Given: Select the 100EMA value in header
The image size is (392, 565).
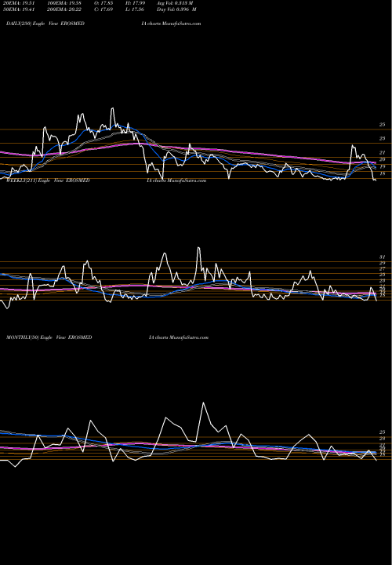Looking at the screenshot, I should (x=64, y=3).
